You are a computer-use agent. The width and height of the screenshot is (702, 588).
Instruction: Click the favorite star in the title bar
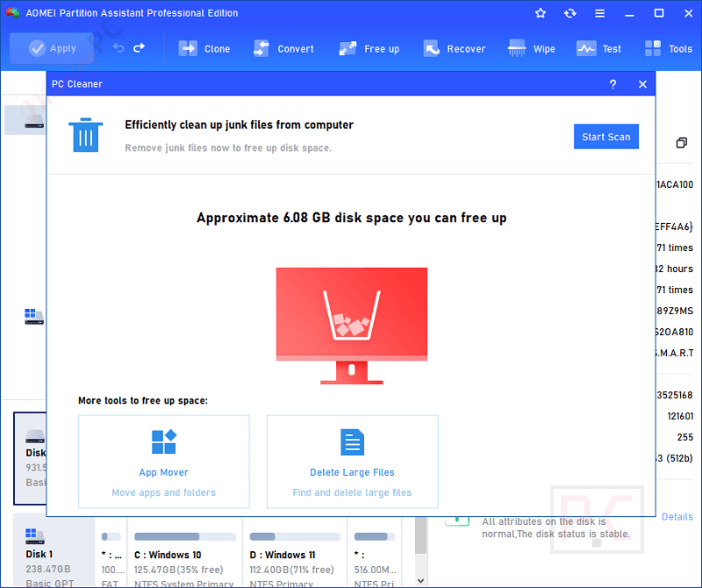pos(540,13)
